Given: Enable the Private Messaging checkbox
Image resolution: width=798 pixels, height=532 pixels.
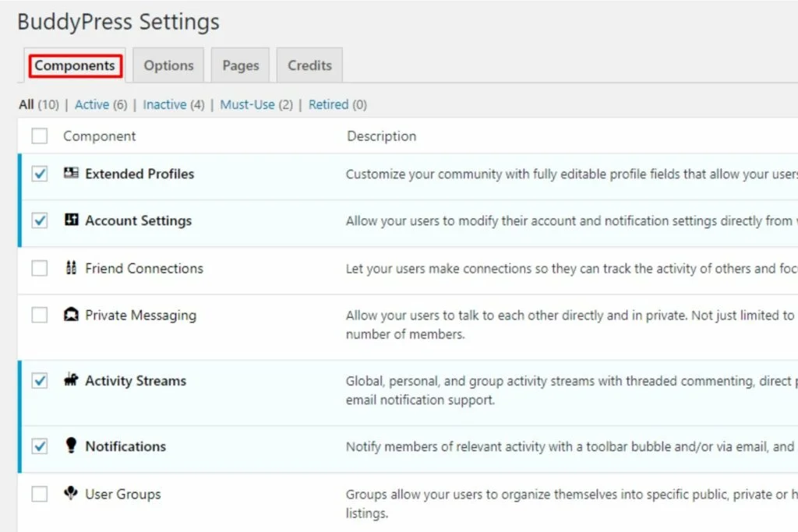Looking at the screenshot, I should click(40, 315).
